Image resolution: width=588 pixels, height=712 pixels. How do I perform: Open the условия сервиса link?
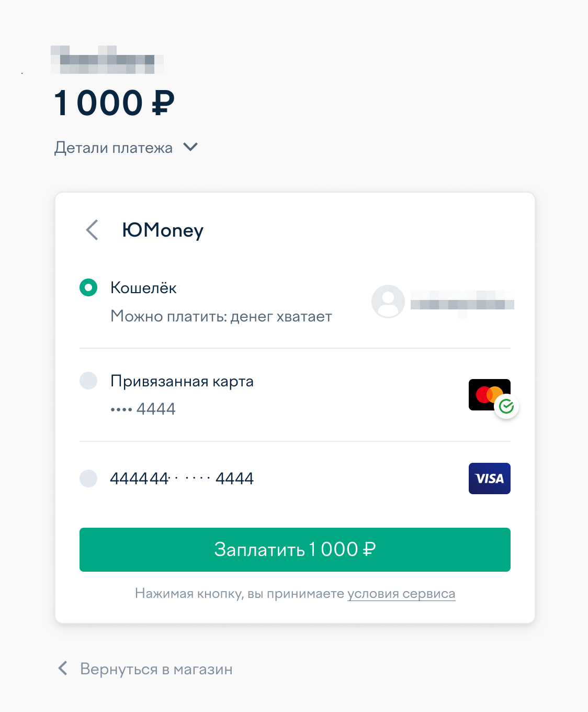401,594
